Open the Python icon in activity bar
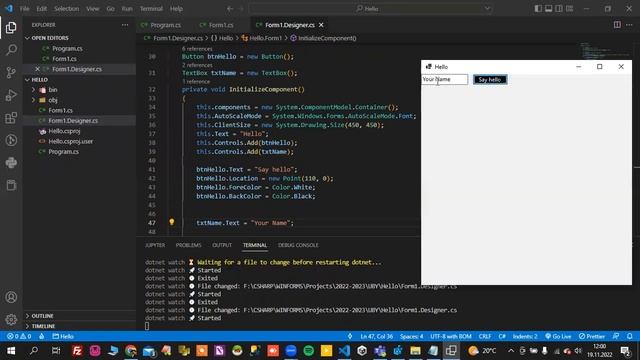Image resolution: width=640 pixels, height=360 pixels. tap(11, 162)
